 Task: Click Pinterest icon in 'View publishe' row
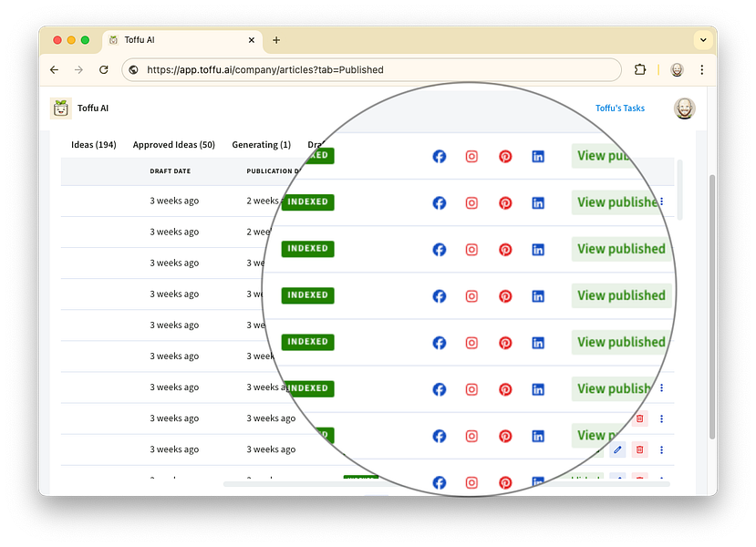(505, 203)
